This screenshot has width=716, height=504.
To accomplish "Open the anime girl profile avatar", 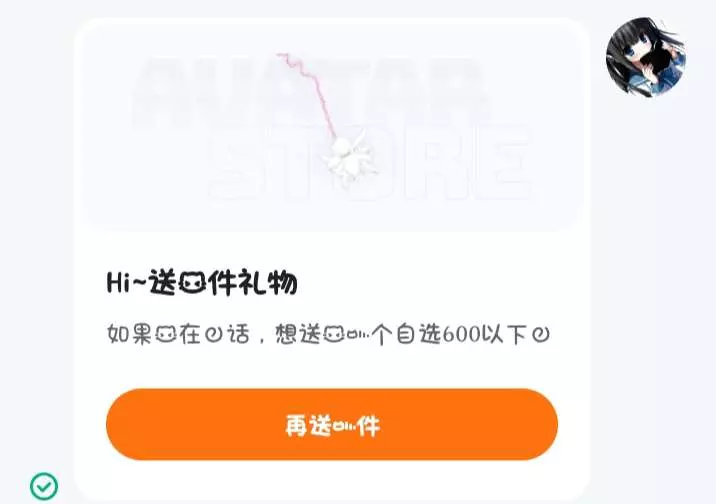I will pos(646,58).
